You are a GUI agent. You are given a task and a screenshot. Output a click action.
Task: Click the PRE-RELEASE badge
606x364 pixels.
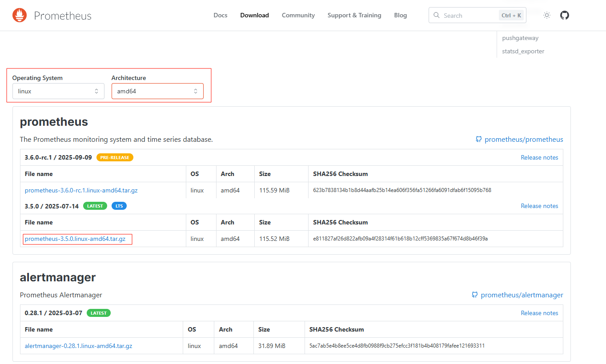click(x=115, y=157)
